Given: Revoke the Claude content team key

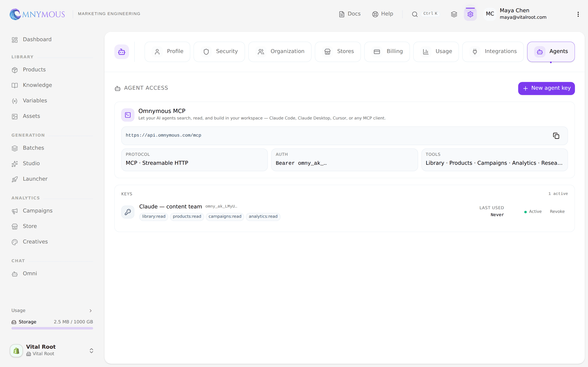Looking at the screenshot, I should pos(557,211).
